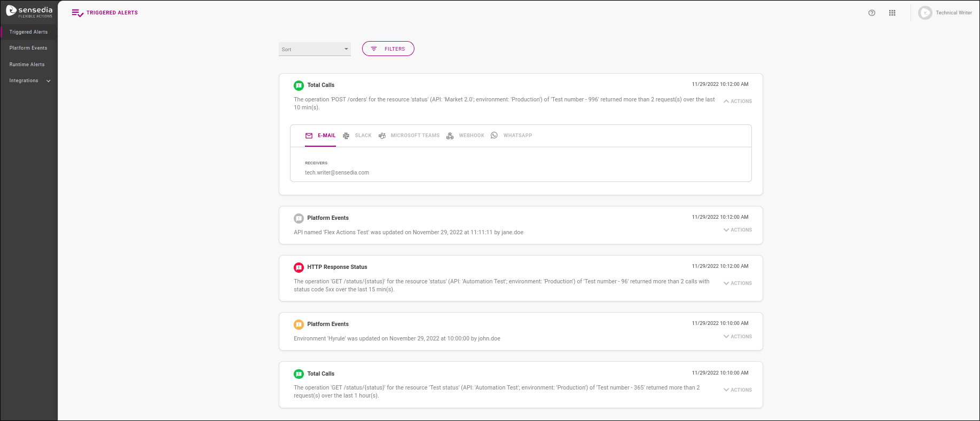Collapse Actions on the first Total Calls alert
980x421 pixels.
pyautogui.click(x=738, y=101)
